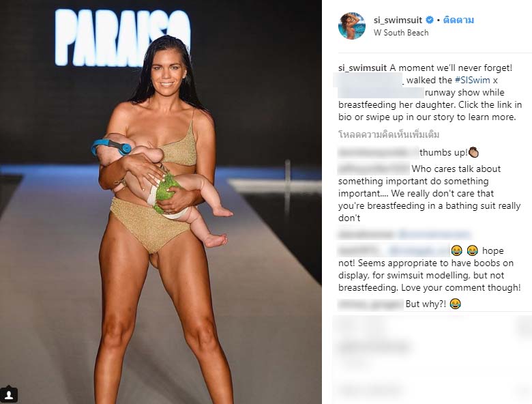Open the si_swimsuit username in header
The width and height of the screenshot is (532, 404).
pyautogui.click(x=398, y=20)
